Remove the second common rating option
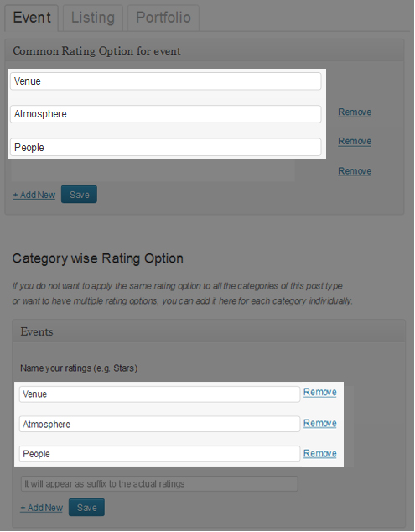Viewport: 415px width, 532px height. (355, 142)
